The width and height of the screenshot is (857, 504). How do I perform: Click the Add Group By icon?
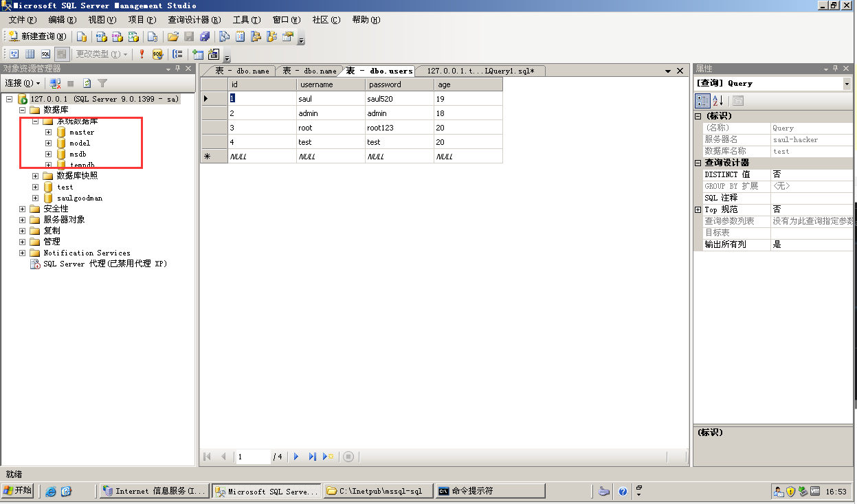click(178, 54)
